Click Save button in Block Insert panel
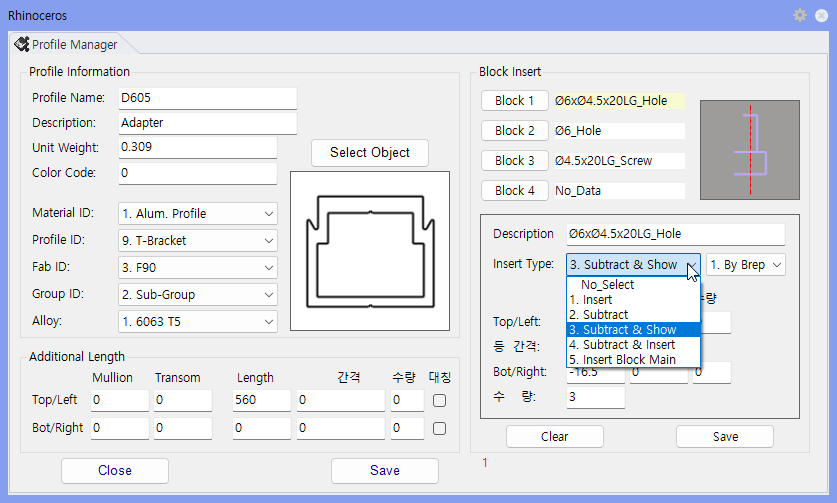Viewport: 837px width, 503px height. tap(725, 436)
